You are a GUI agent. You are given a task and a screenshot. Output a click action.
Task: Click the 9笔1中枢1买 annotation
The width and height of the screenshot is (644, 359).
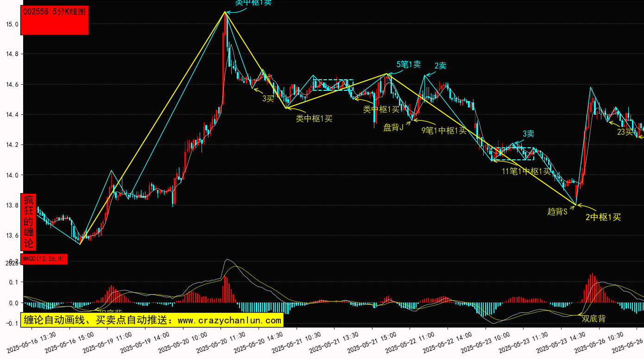tap(444, 131)
